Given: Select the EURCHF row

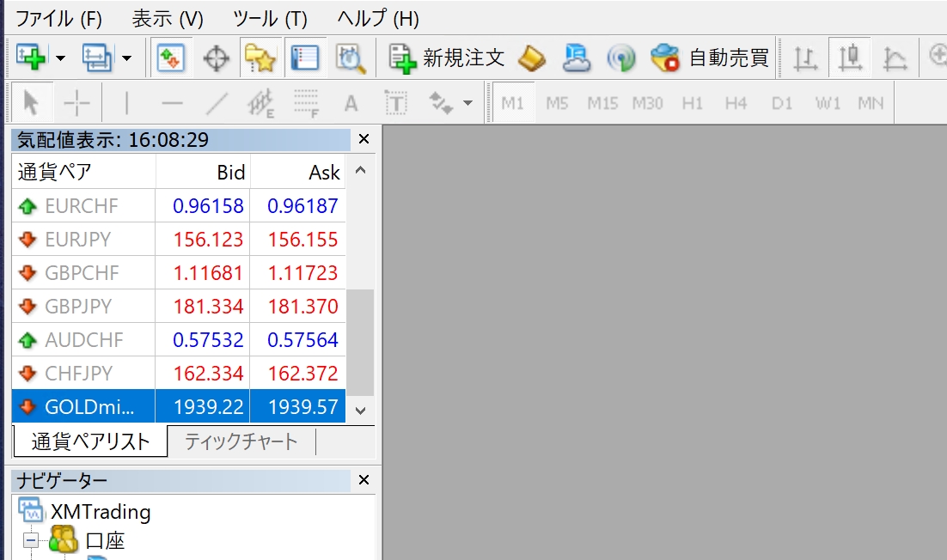Looking at the screenshot, I should (179, 206).
